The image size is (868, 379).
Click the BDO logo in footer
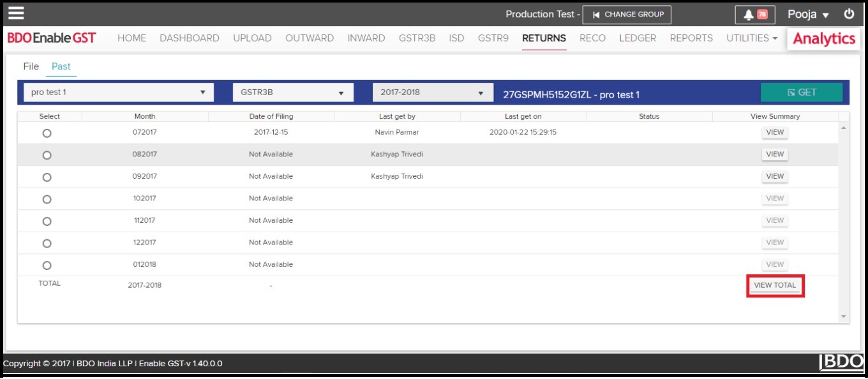click(x=841, y=362)
